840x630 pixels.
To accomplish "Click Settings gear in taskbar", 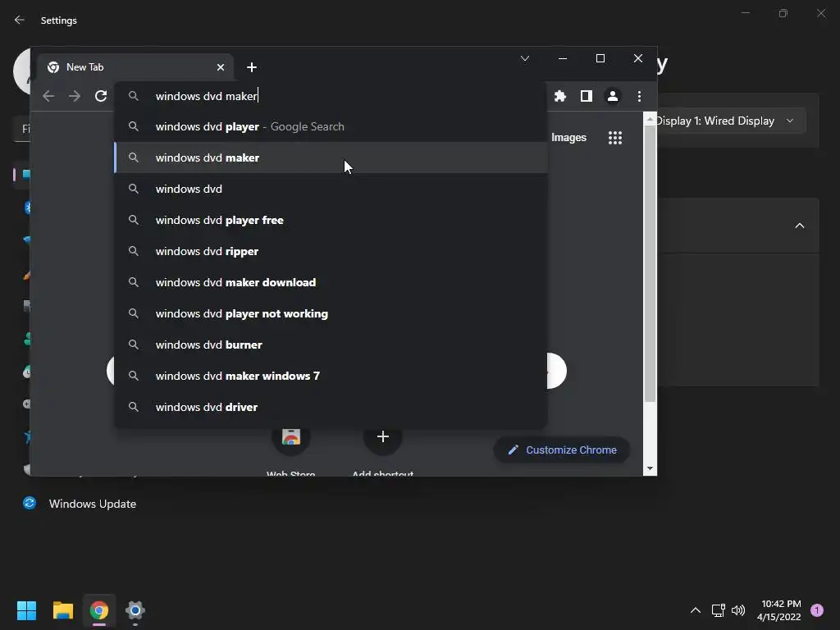I will [135, 610].
